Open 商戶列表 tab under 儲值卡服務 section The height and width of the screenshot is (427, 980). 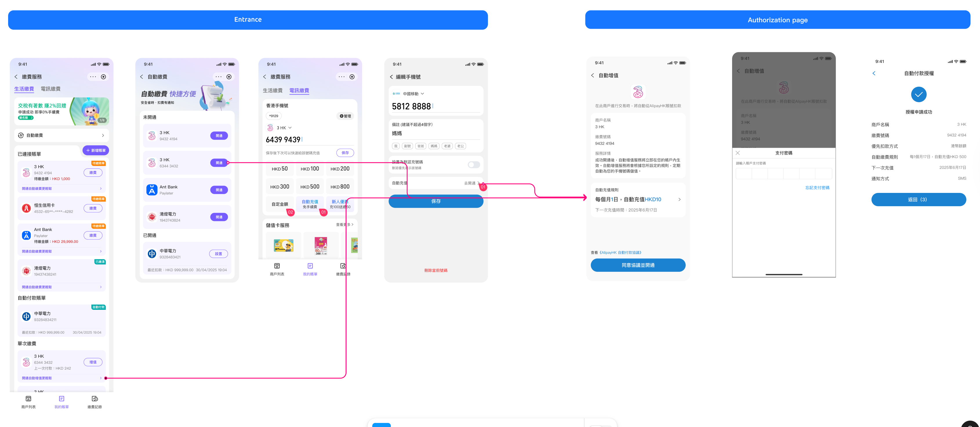[277, 269]
